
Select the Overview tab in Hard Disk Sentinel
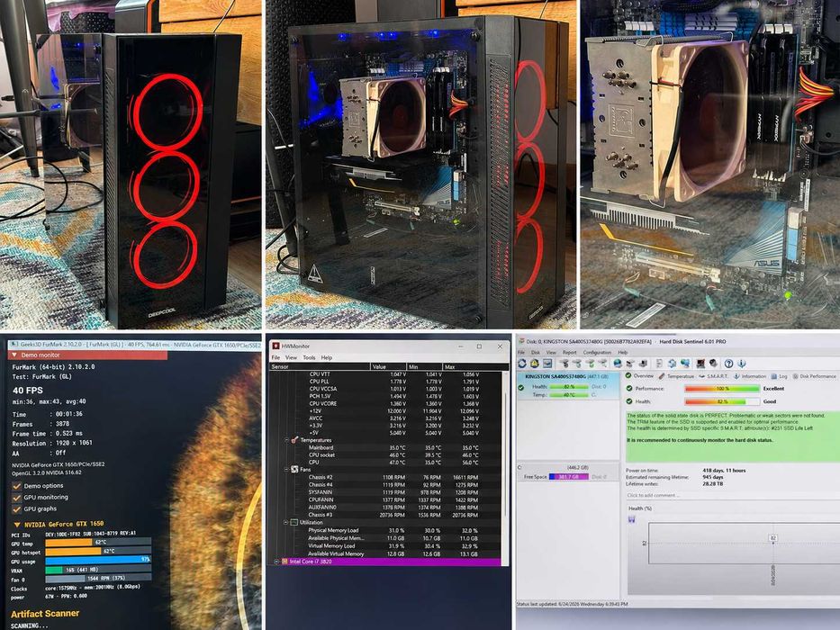(640, 376)
